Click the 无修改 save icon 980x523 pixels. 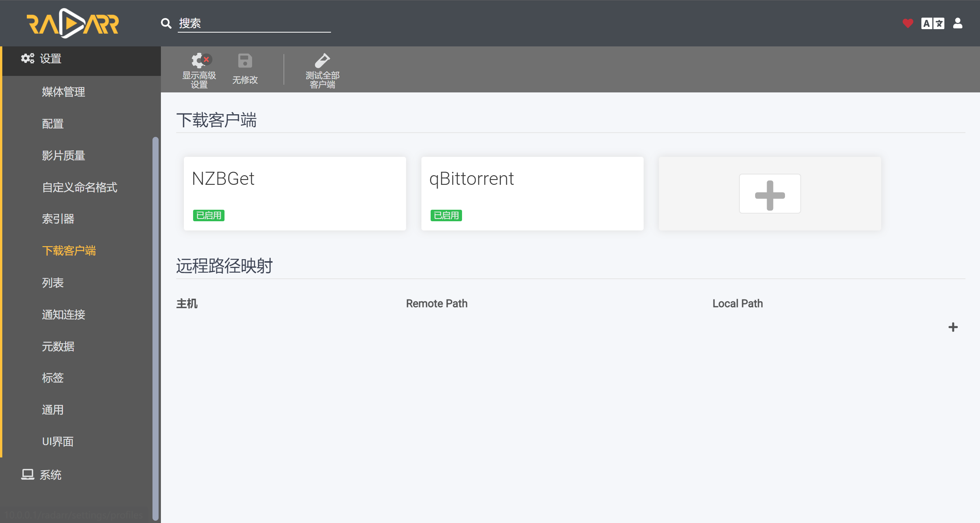coord(245,69)
